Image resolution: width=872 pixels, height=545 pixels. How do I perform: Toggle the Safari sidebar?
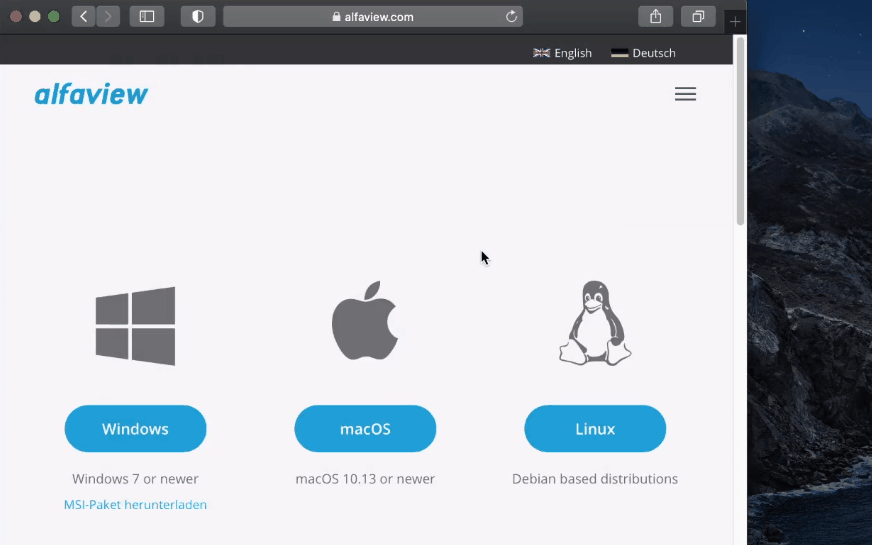tap(147, 16)
